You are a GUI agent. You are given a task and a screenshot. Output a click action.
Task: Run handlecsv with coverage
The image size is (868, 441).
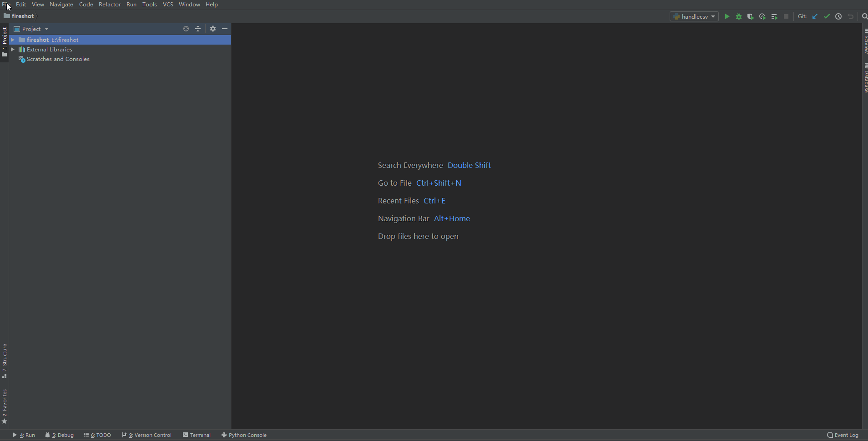(750, 16)
